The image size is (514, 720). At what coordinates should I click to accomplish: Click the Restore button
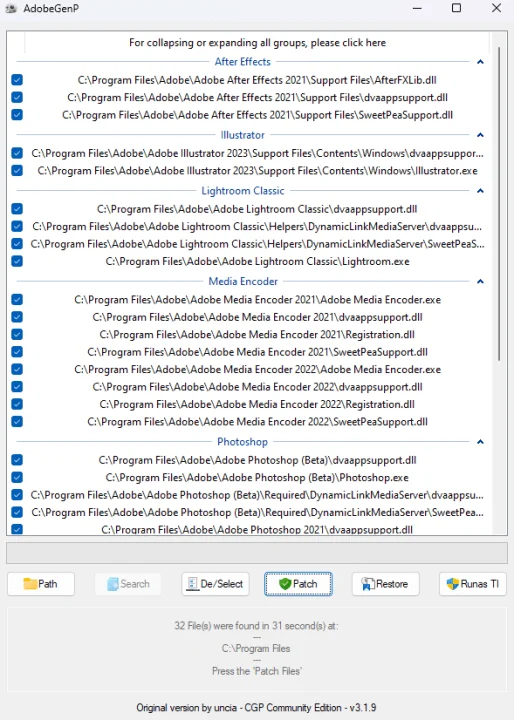pos(385,584)
